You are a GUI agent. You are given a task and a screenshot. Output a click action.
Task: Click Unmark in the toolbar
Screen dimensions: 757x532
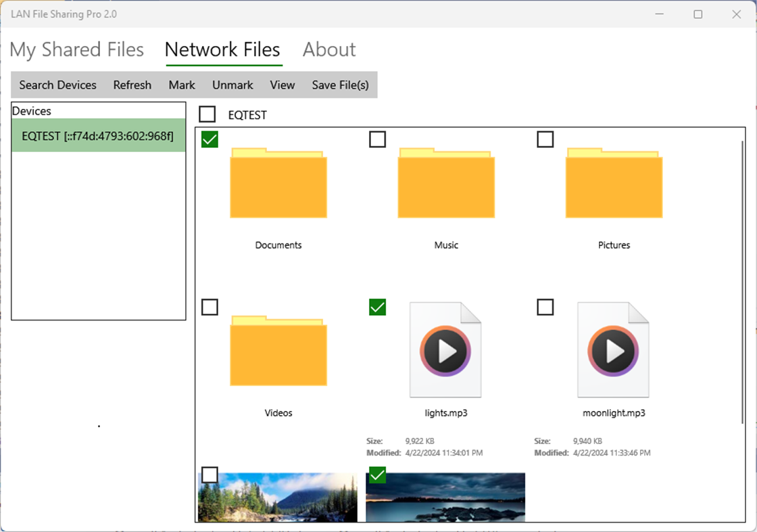(232, 84)
